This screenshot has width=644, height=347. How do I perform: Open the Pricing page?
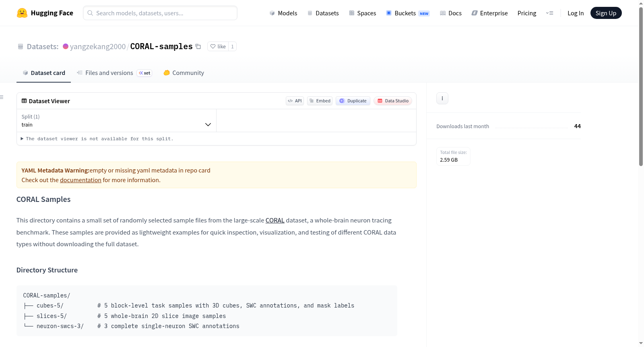coord(527,13)
